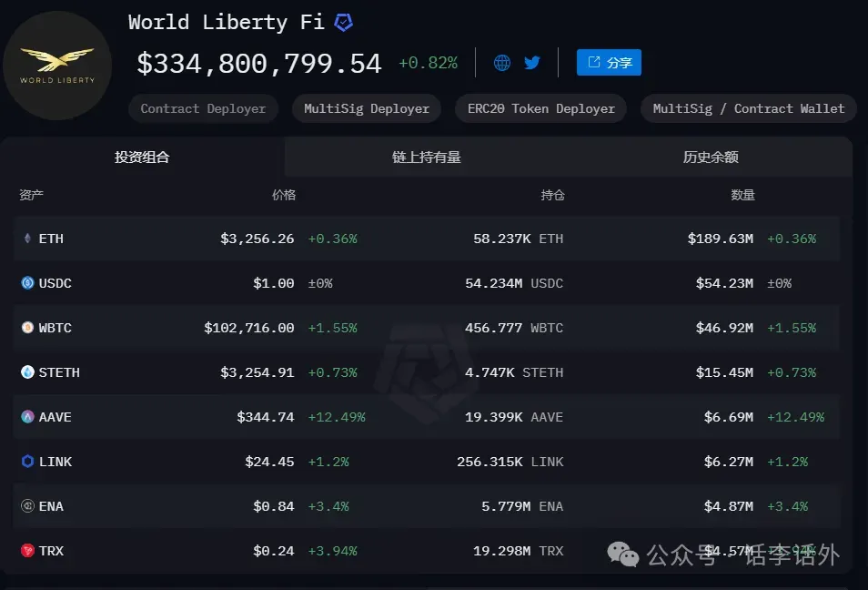This screenshot has height=590, width=868.
Task: Open the website globe icon
Action: (502, 63)
